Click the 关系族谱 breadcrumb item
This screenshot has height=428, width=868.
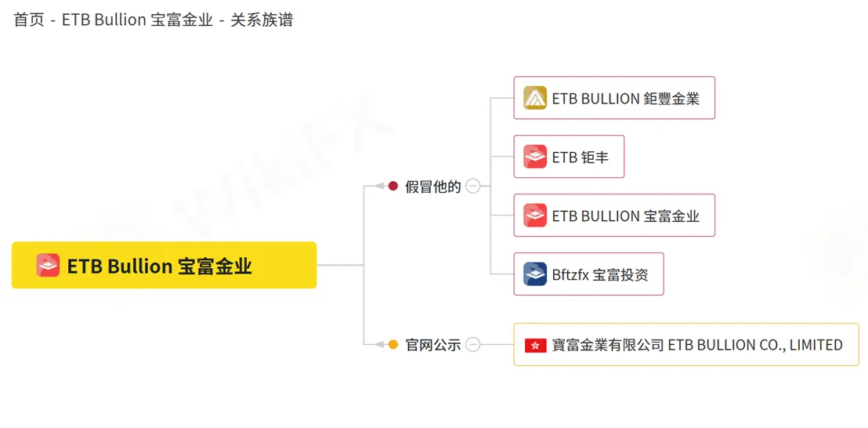(x=262, y=20)
